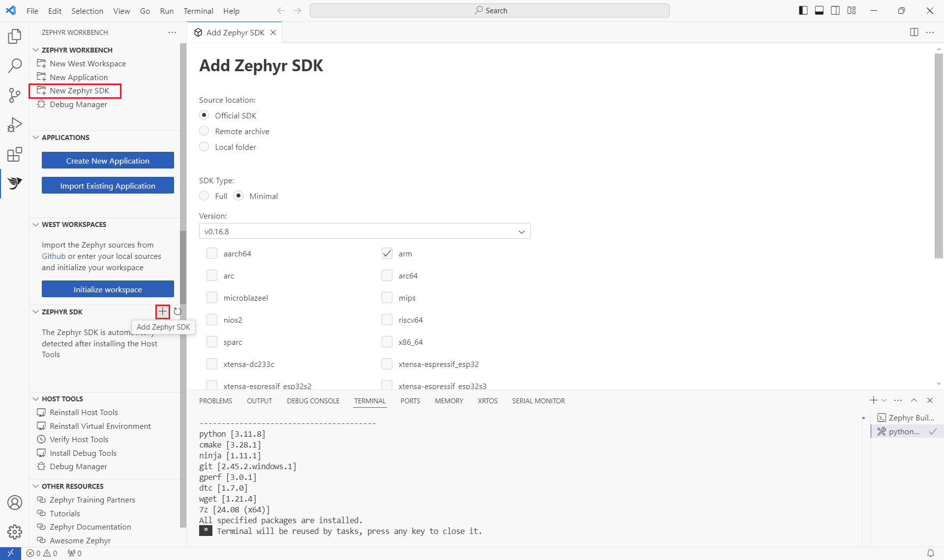The width and height of the screenshot is (944, 560).
Task: Open Run and Debug view
Action: point(15,125)
